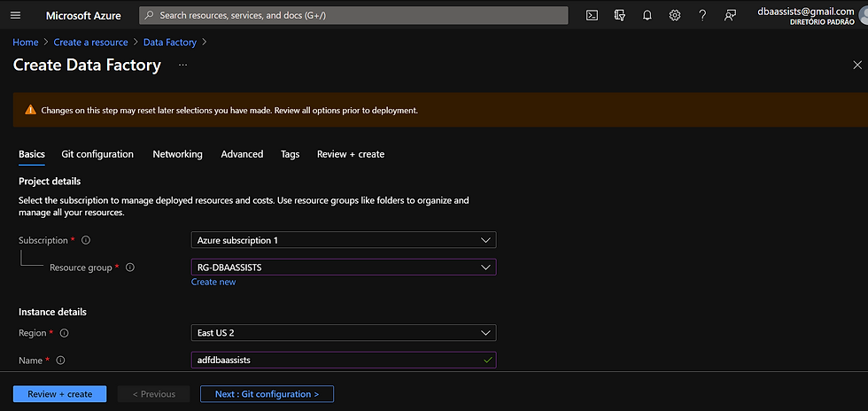Show notifications with the bell icon

(x=647, y=15)
